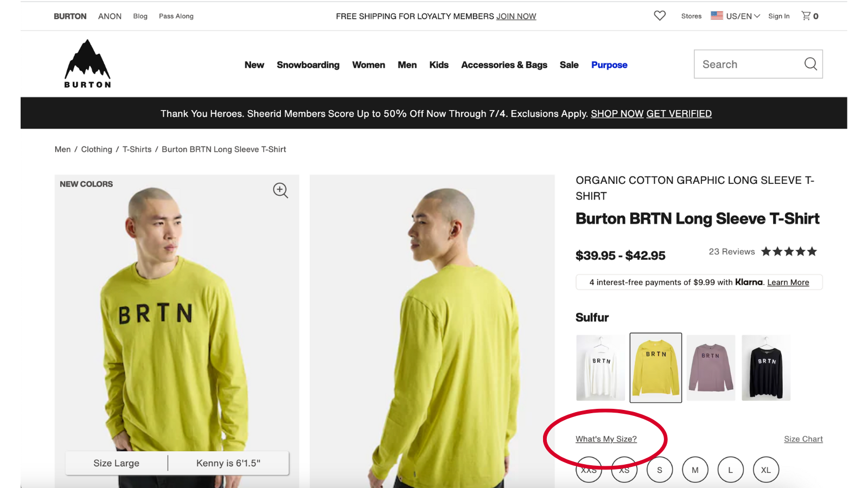The height and width of the screenshot is (488, 868).
Task: Open the Women menu
Action: click(368, 65)
